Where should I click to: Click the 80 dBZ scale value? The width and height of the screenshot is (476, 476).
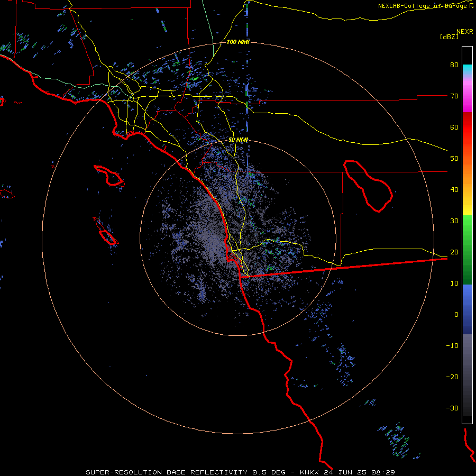click(454, 65)
